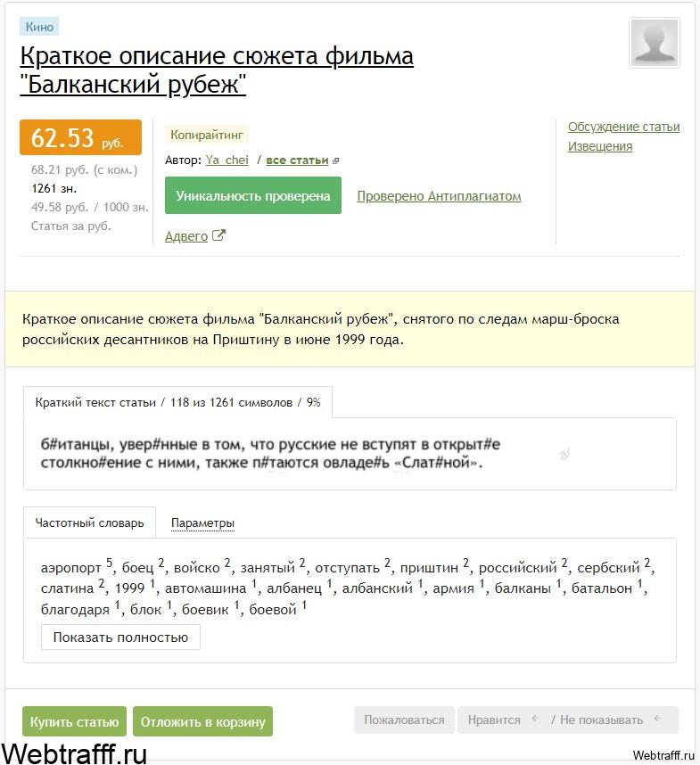This screenshot has height=765, width=700.
Task: Click the 62.53 руб. price badge
Action: point(80,137)
